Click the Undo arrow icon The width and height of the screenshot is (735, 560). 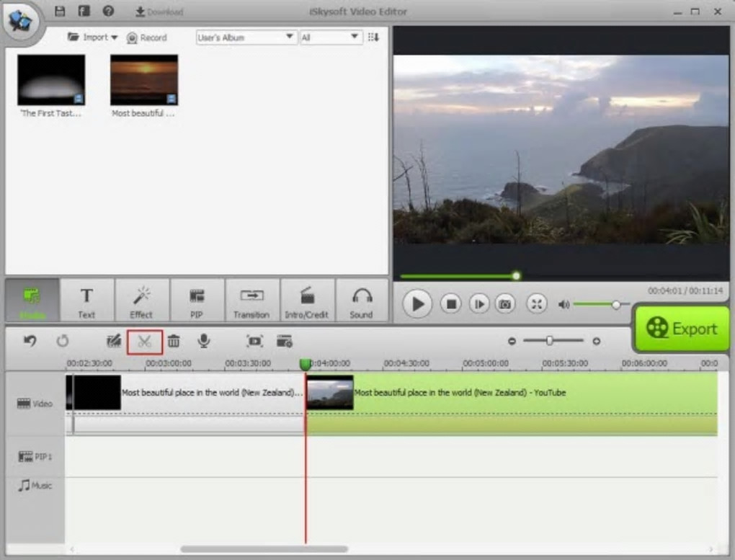[x=30, y=341]
